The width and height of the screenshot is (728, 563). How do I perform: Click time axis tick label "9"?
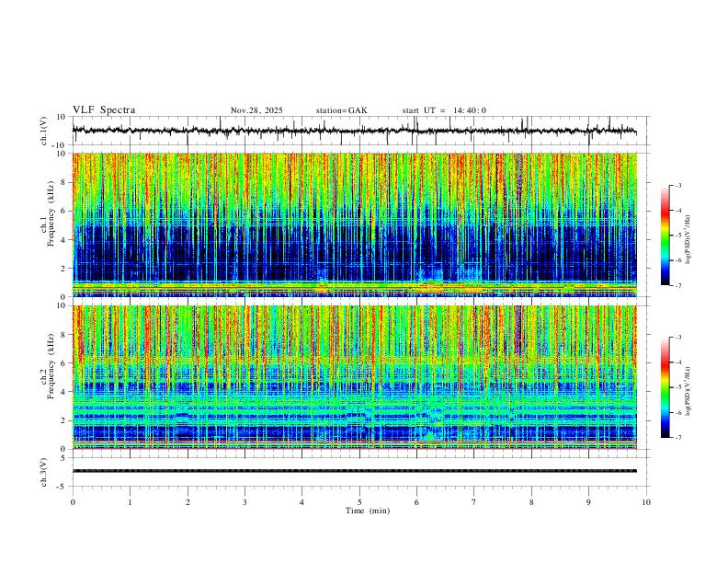pos(588,502)
